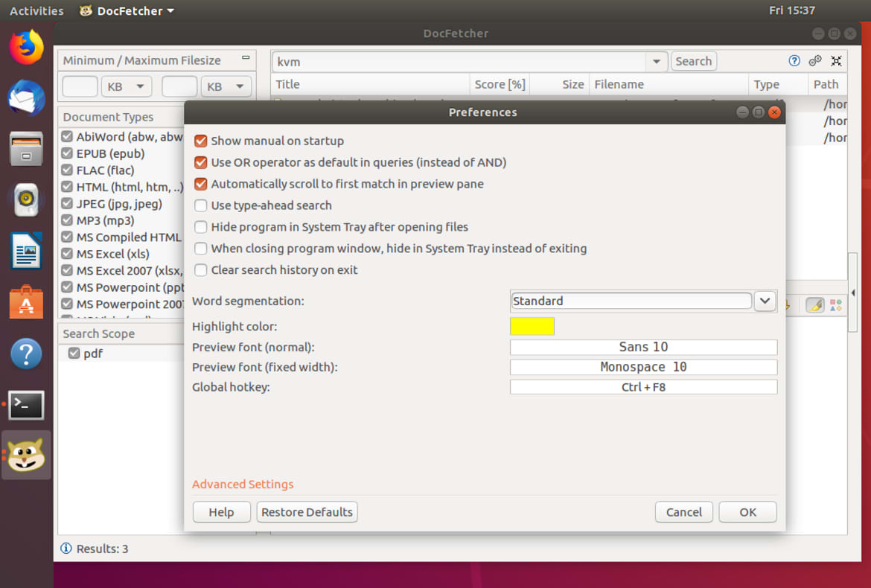
Task: Open the Word segmentation dropdown
Action: 765,300
